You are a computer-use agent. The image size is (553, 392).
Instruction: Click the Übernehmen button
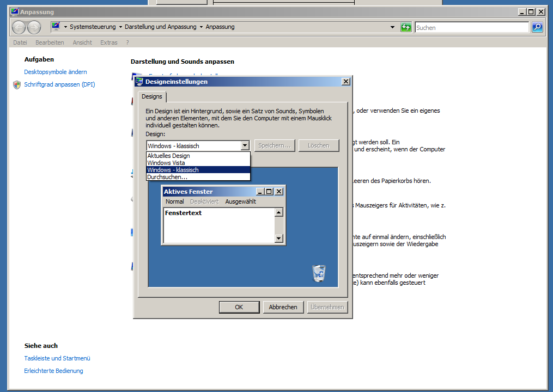pyautogui.click(x=327, y=307)
